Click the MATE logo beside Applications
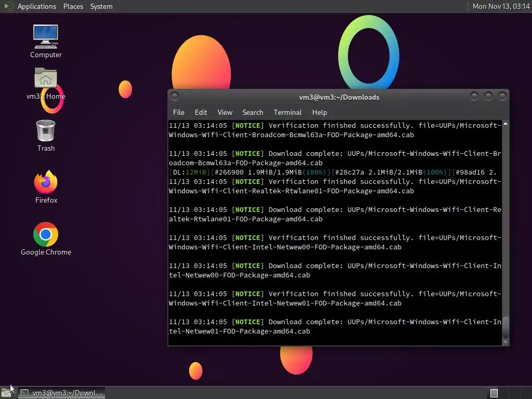Screen dimensions: 532x399 (x=8, y=6)
